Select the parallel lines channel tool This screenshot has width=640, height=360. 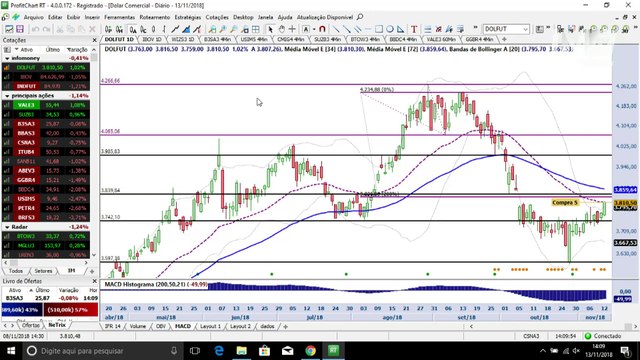[x=357, y=29]
